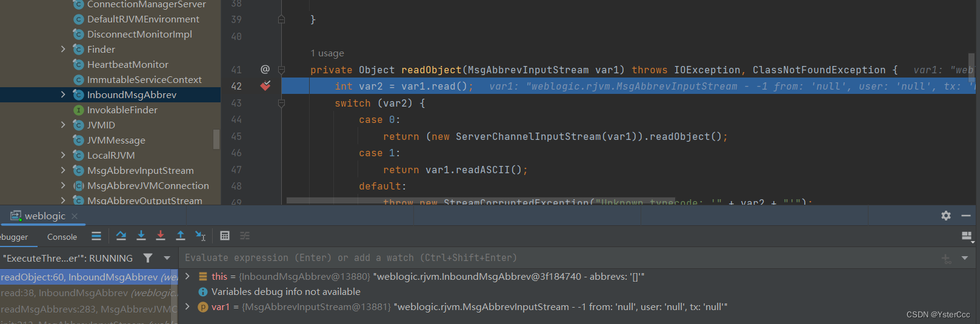Open the Evaluate Expression calculator icon
The width and height of the screenshot is (980, 324).
pos(225,236)
